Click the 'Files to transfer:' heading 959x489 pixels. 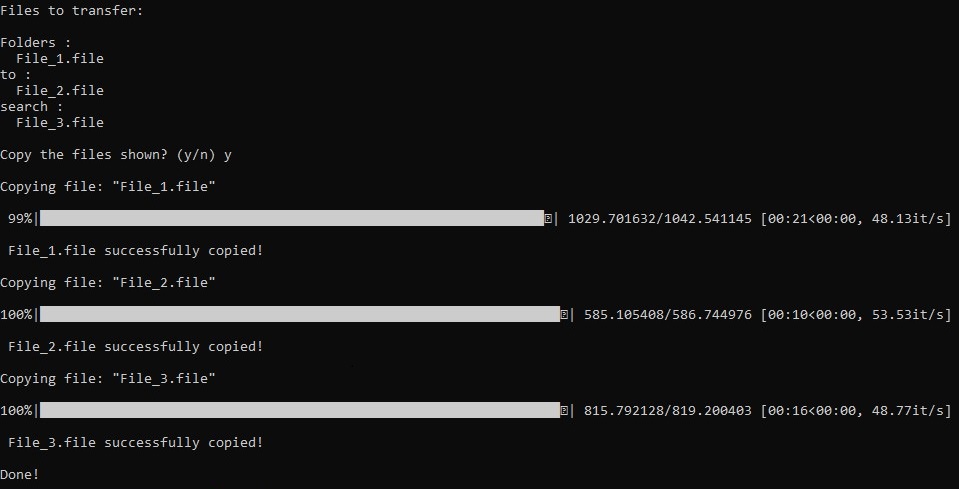(72, 10)
